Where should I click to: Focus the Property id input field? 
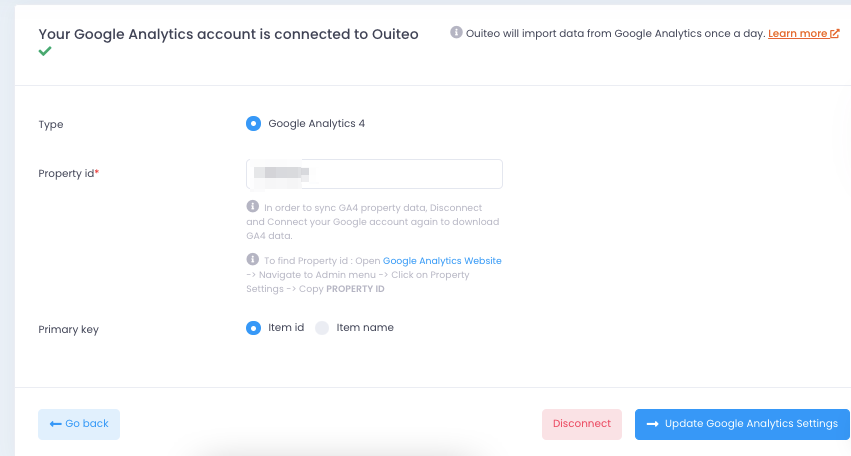point(374,174)
